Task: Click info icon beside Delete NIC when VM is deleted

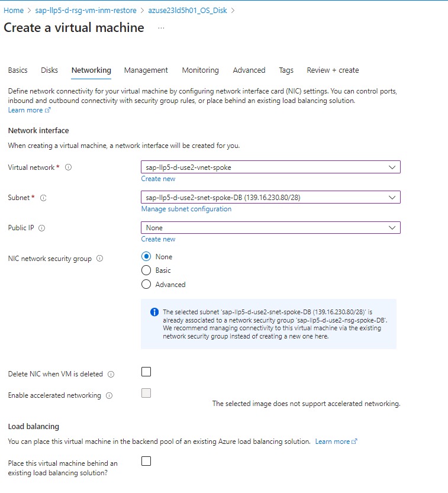Action: [x=111, y=374]
